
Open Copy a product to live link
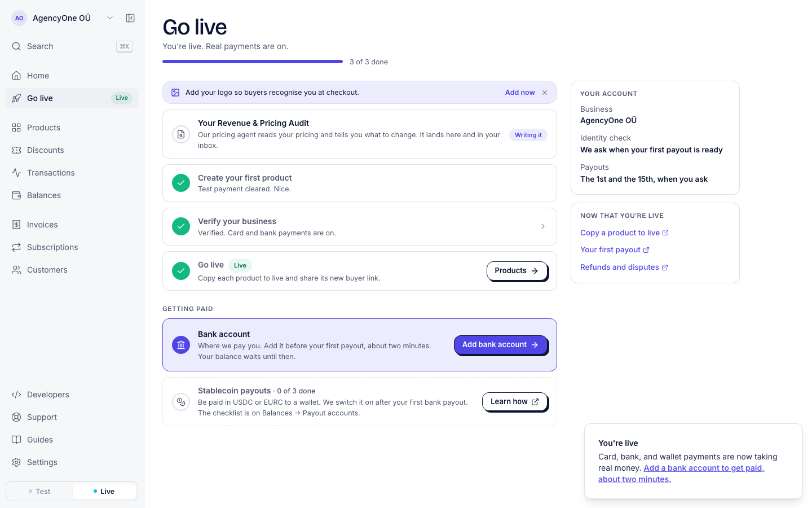point(624,233)
